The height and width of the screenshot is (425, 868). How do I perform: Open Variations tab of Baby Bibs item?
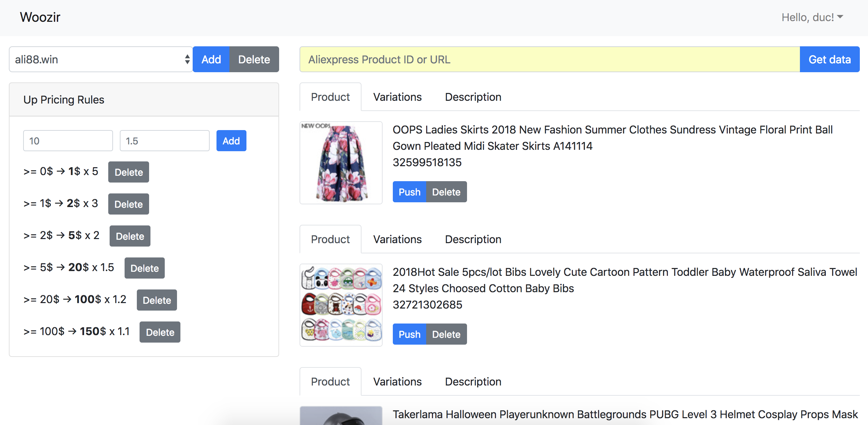point(397,239)
